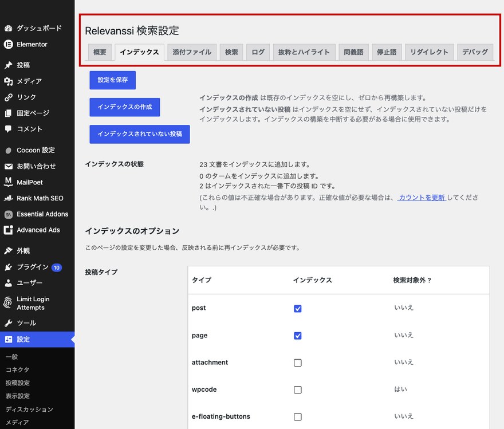Open the メディア settings submenu item
The image size is (504, 429).
[17, 423]
